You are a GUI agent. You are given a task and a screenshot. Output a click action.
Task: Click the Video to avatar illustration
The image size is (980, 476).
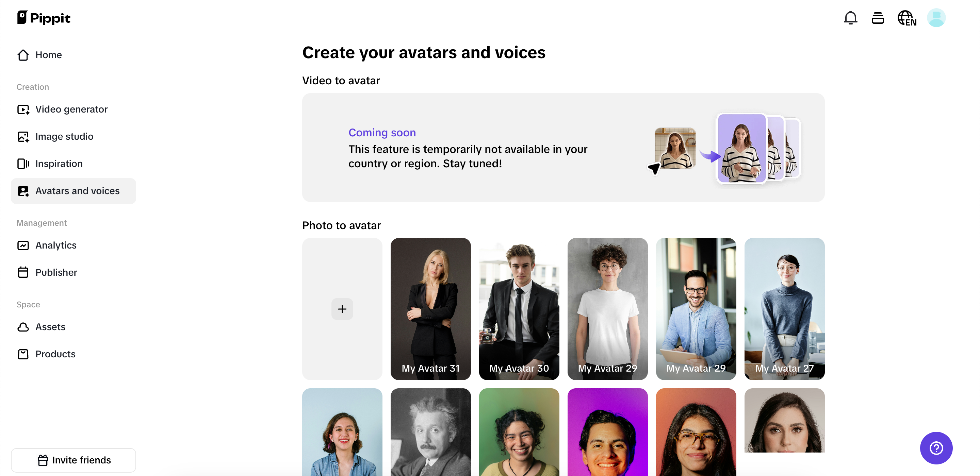click(x=724, y=149)
